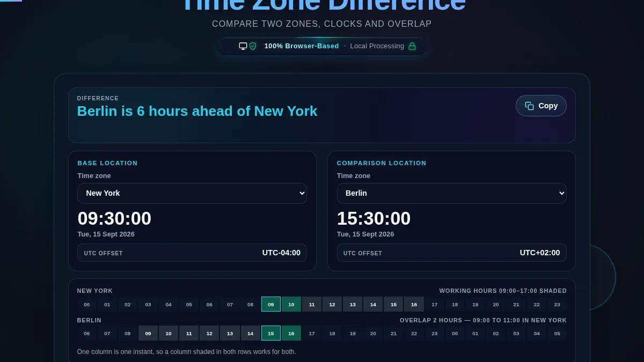644x362 pixels.
Task: Click the UTC-04:00 offset value
Action: tap(281, 253)
